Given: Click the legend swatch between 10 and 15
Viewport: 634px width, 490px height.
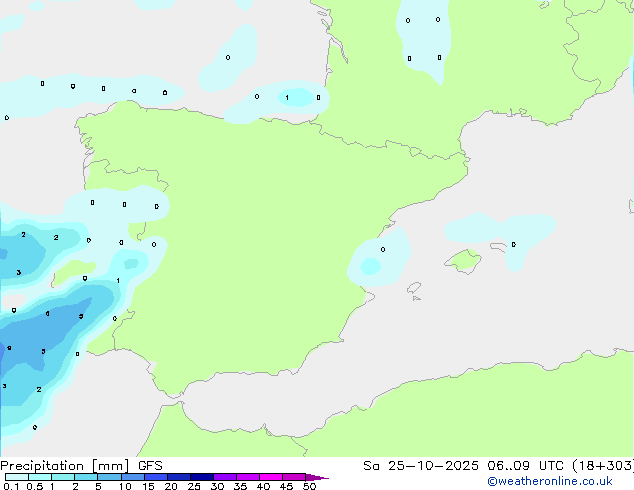Looking at the screenshot, I should (x=133, y=477).
